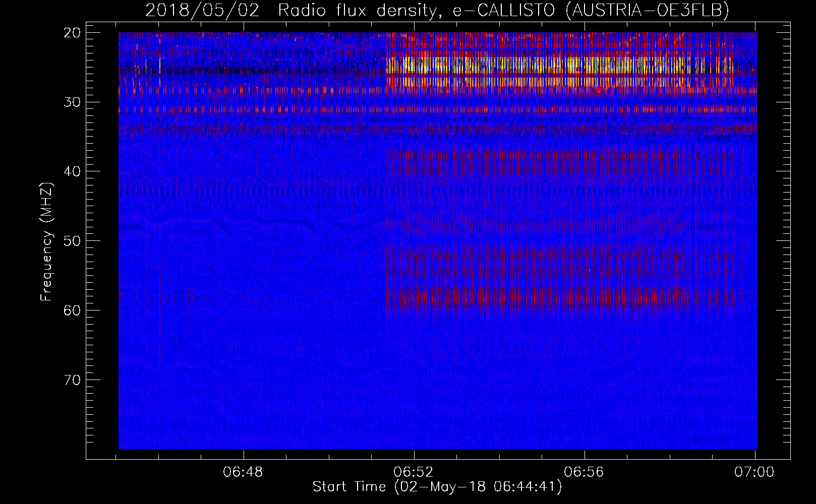
Task: Click the time tick label '06:48'
Action: pyautogui.click(x=243, y=472)
